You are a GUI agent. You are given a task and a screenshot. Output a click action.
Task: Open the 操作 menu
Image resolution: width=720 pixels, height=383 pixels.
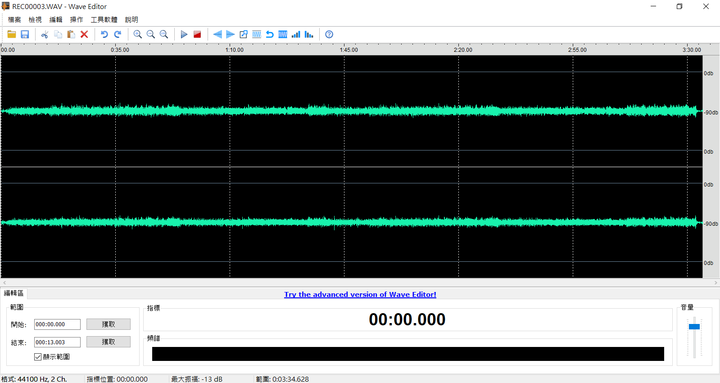click(76, 20)
